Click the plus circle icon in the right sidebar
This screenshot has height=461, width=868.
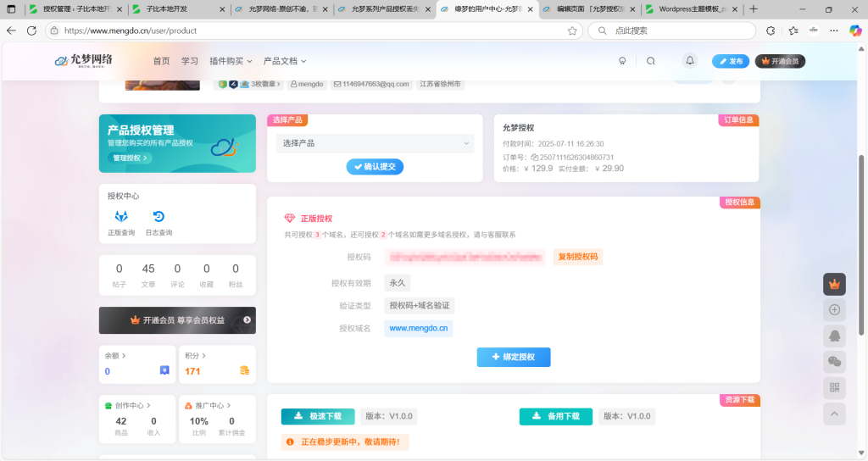point(834,310)
